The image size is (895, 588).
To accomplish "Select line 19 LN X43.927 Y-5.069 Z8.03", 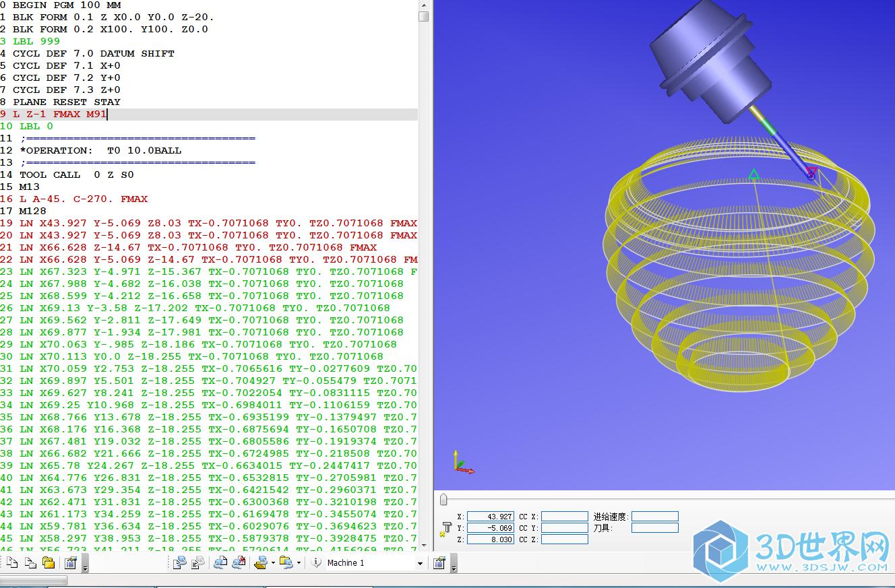I will click(x=209, y=223).
